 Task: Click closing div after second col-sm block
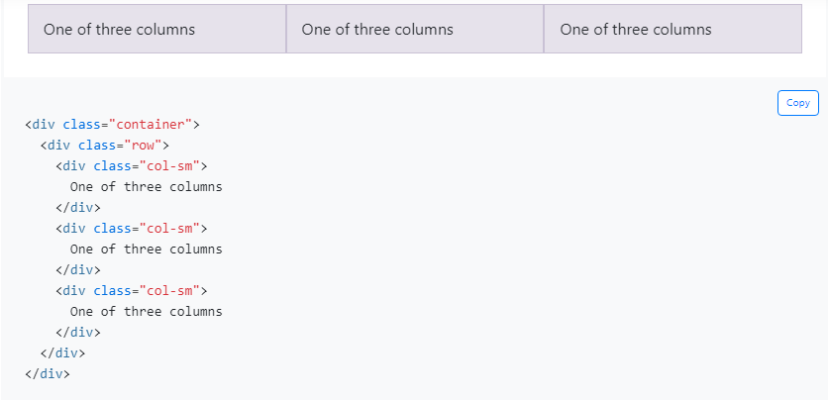78,270
